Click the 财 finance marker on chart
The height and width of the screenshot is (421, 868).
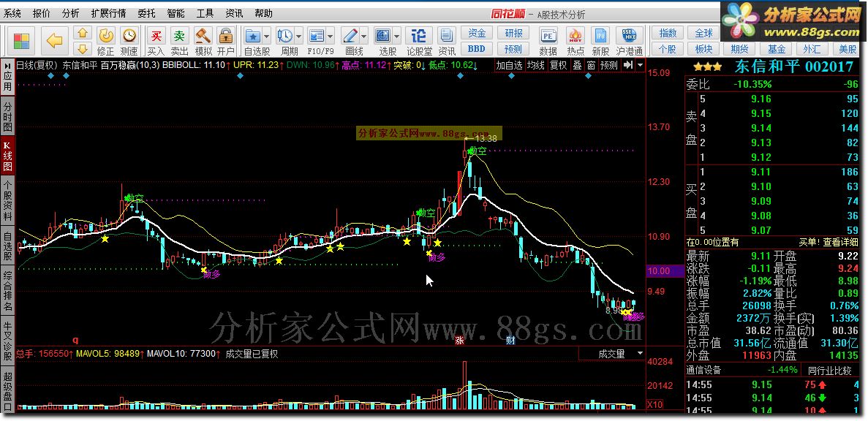[x=510, y=340]
